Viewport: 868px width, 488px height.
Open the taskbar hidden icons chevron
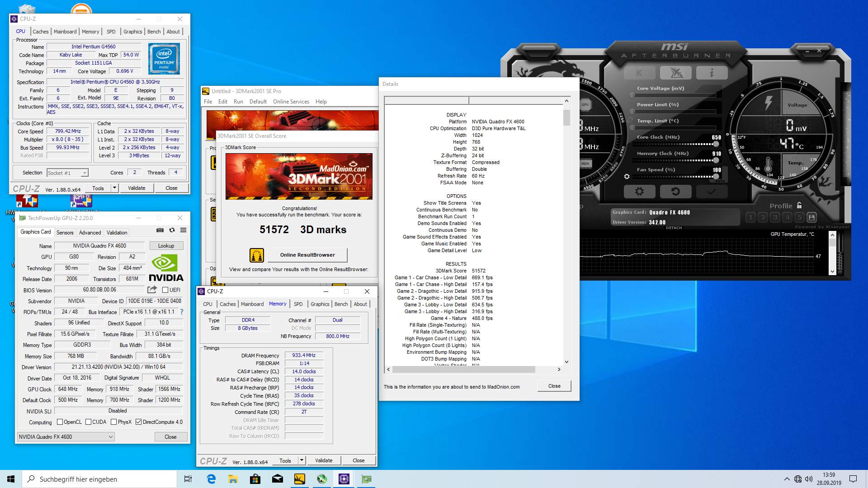787,479
